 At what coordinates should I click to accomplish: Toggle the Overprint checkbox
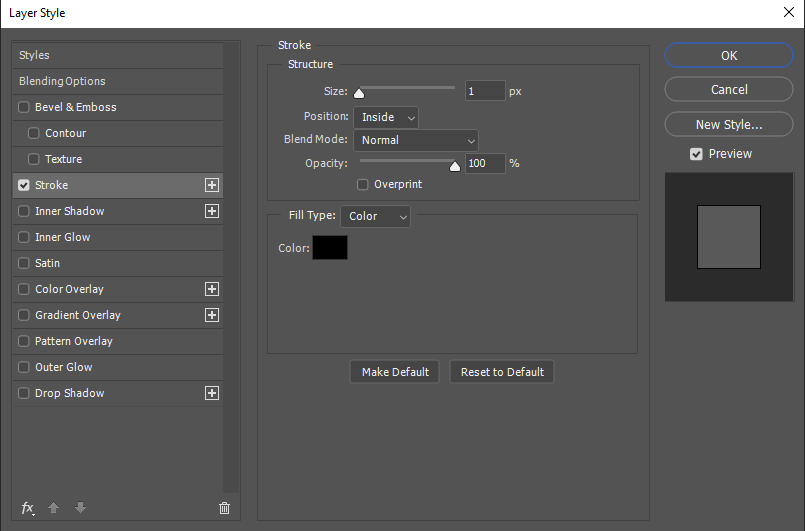click(362, 184)
